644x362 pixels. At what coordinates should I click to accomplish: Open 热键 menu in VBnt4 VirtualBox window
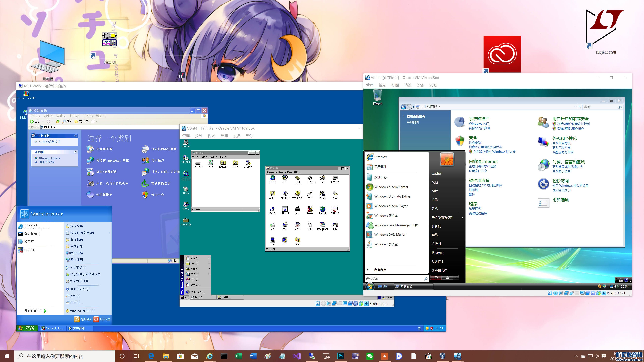[x=224, y=136]
